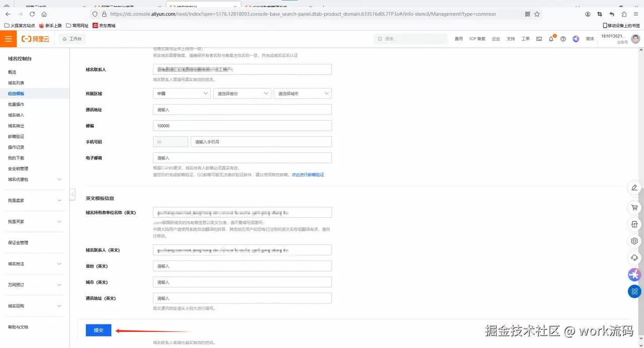Click 费用 in the top menu bar

(x=458, y=38)
